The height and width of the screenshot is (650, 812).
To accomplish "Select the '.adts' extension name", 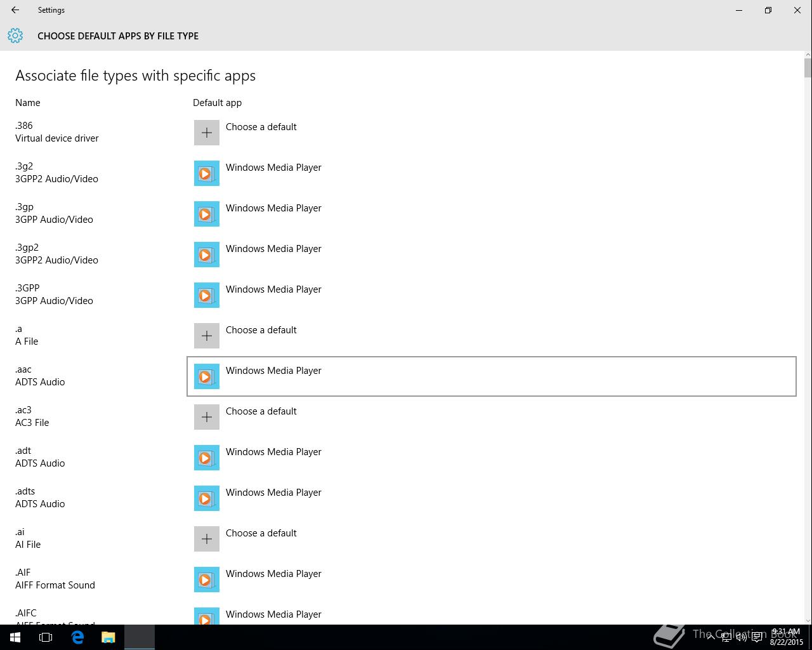I will (25, 491).
